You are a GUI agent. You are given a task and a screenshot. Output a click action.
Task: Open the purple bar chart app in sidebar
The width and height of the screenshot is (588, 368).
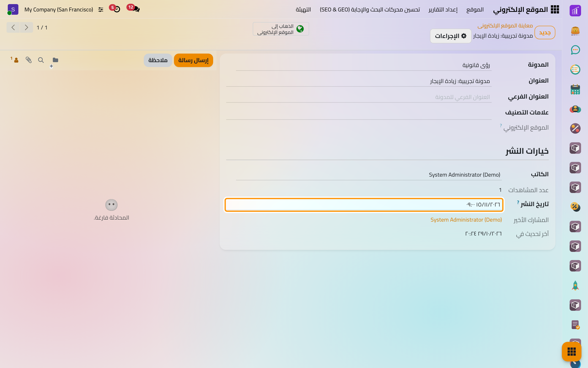coord(575,11)
